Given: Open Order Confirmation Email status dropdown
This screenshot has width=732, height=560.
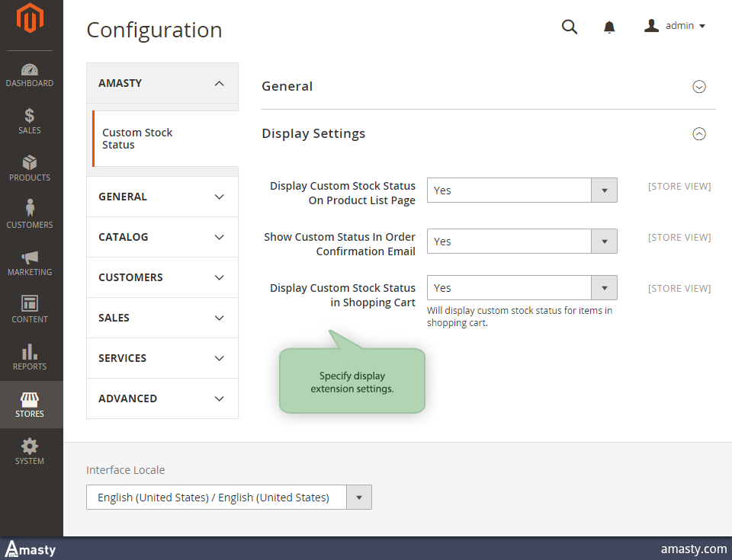Looking at the screenshot, I should pos(522,242).
